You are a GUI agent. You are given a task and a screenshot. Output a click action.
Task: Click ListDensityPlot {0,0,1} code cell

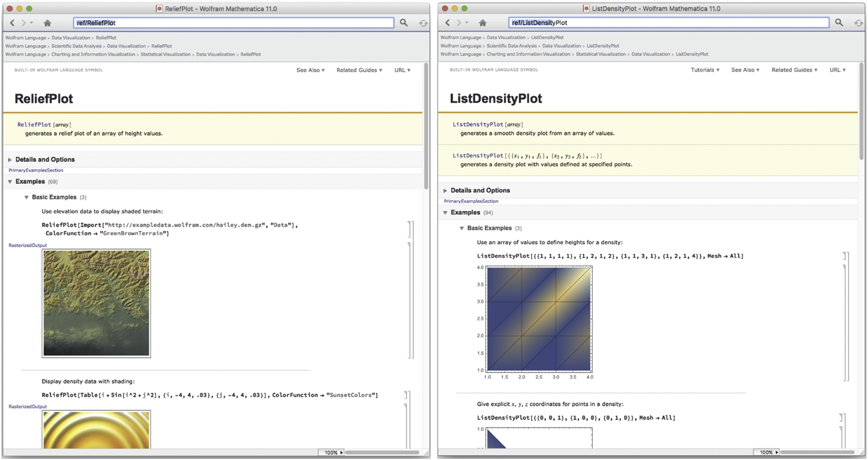coord(576,418)
